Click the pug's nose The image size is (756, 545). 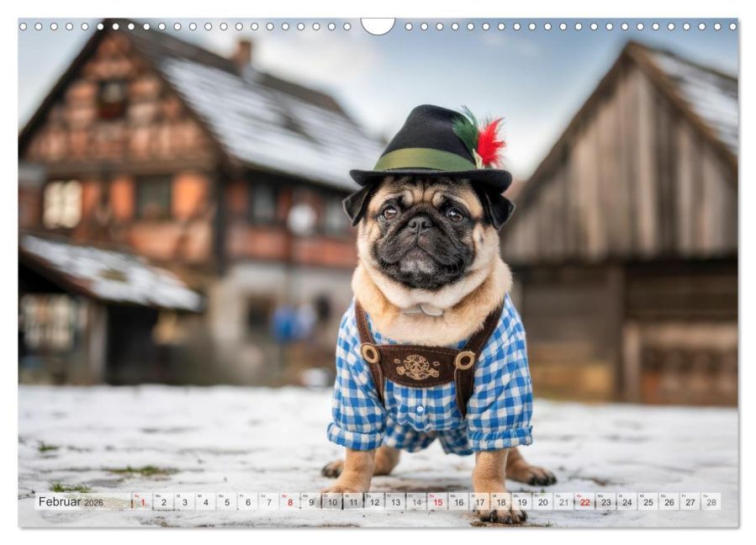(420, 223)
